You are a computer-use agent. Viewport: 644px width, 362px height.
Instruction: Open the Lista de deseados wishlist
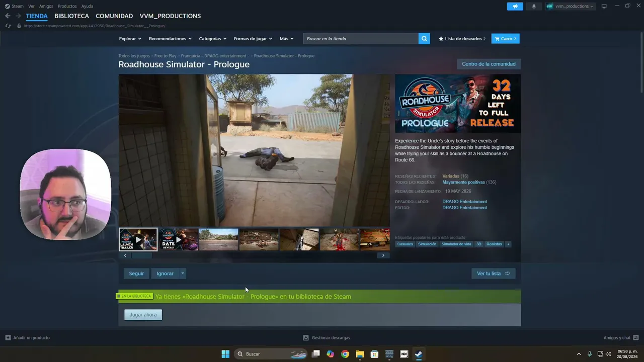[x=462, y=39]
